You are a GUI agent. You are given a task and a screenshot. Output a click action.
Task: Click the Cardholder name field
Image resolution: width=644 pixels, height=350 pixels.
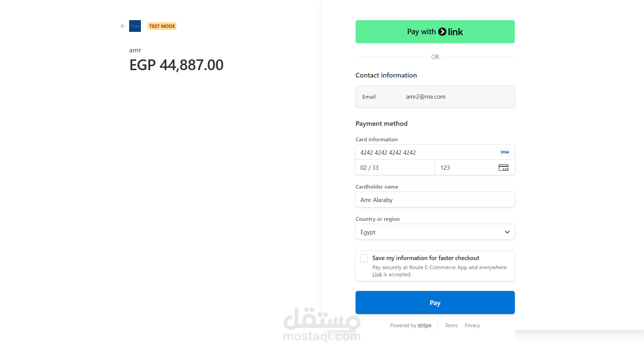435,200
